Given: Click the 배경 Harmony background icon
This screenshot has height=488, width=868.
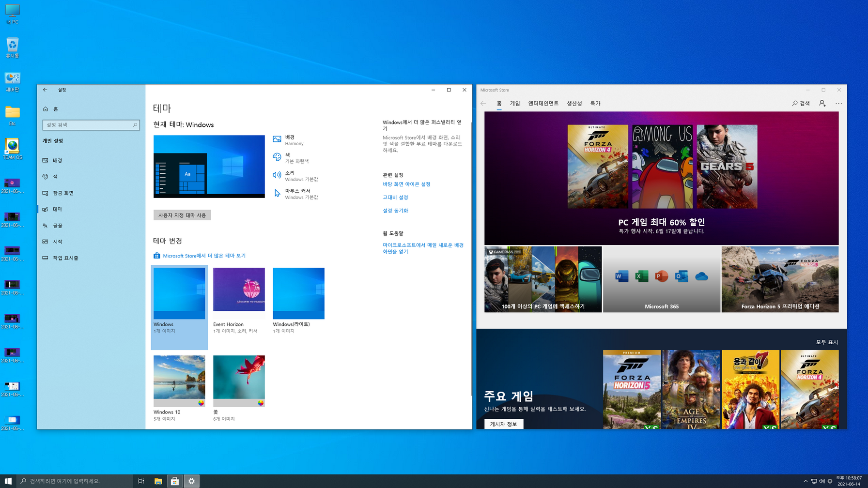Looking at the screenshot, I should point(277,139).
